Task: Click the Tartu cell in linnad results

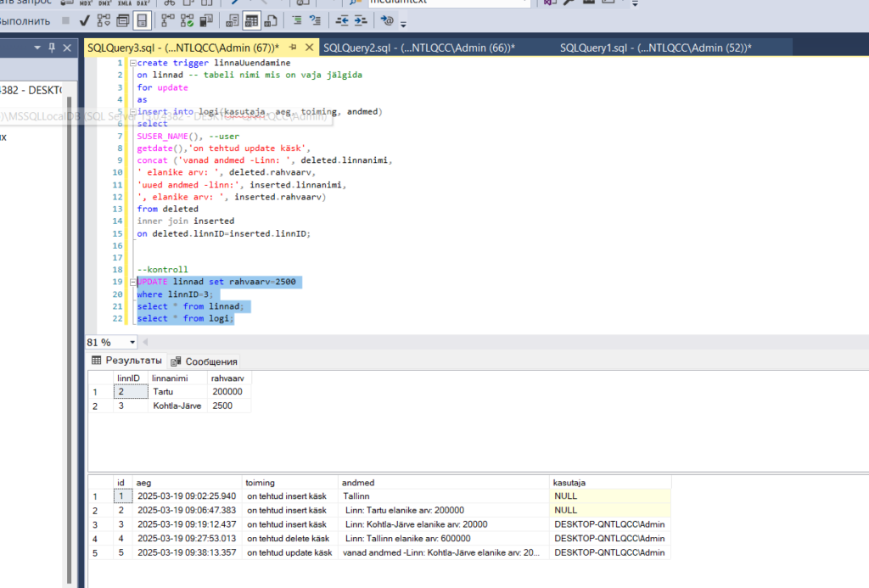Action: click(x=178, y=392)
